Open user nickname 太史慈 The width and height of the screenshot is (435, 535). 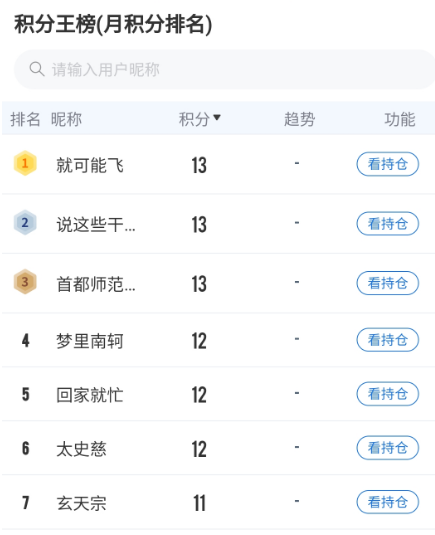pyautogui.click(x=82, y=449)
